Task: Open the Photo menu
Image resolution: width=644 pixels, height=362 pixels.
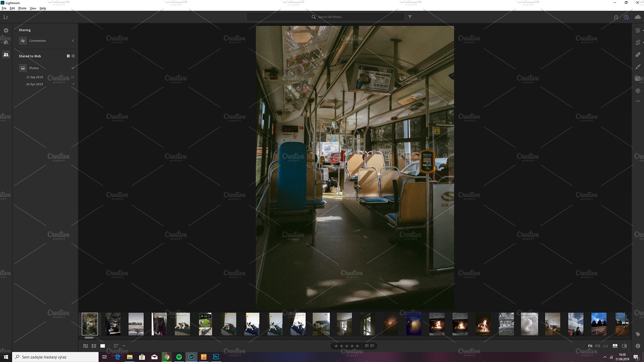Action: (22, 8)
